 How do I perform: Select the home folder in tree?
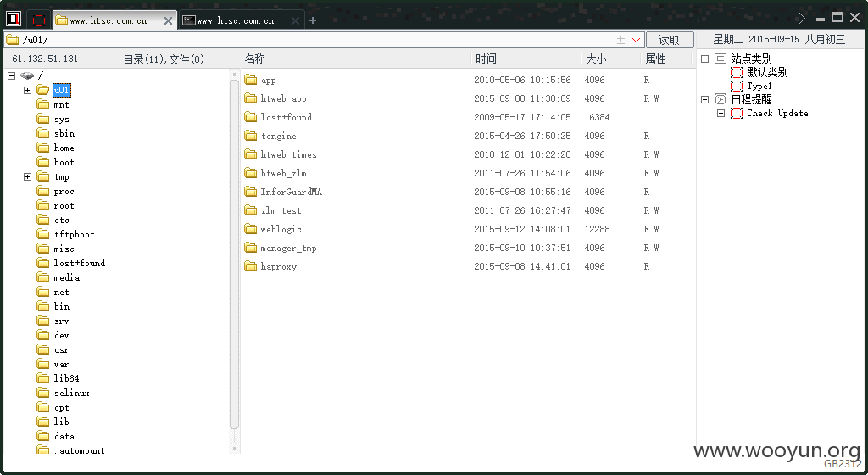click(x=64, y=148)
